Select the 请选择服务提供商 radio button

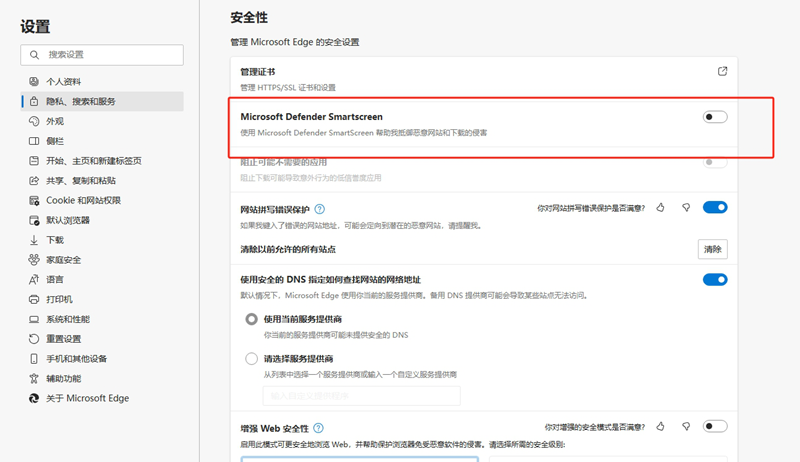(252, 359)
